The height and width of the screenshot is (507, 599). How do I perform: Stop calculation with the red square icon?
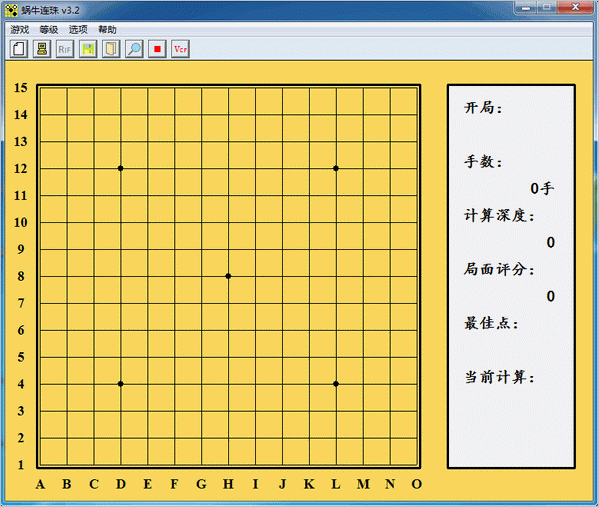(157, 49)
